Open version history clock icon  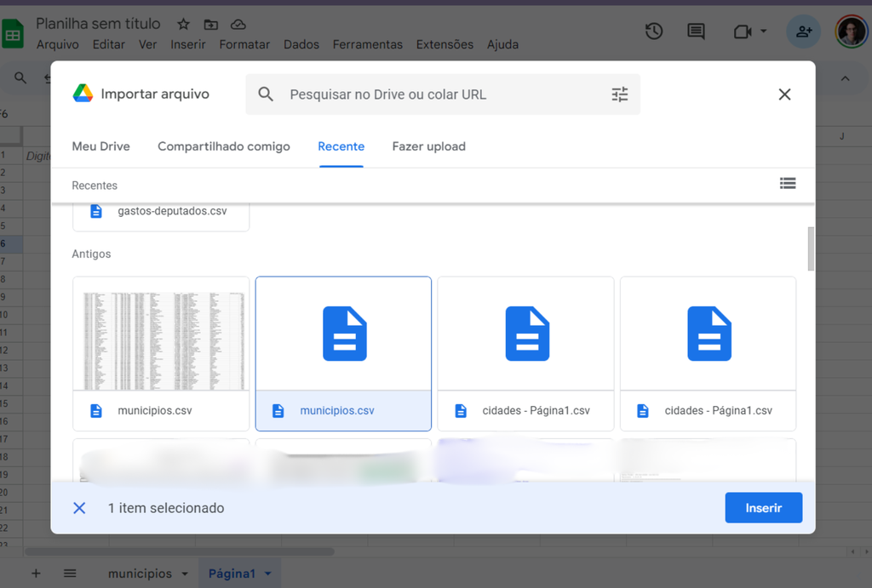pyautogui.click(x=653, y=31)
